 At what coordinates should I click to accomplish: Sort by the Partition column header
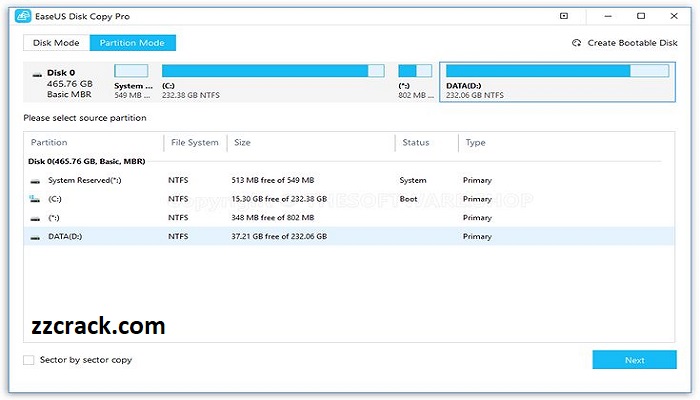[49, 142]
